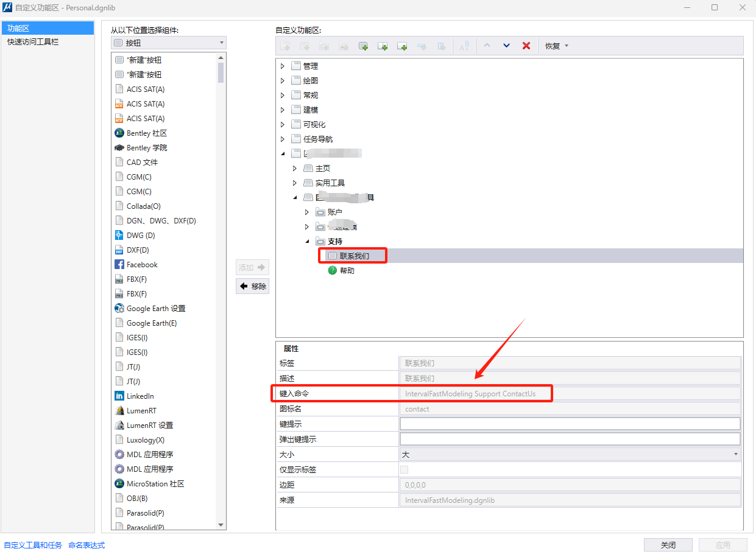Select the Google Earth 设置 icon

click(119, 308)
